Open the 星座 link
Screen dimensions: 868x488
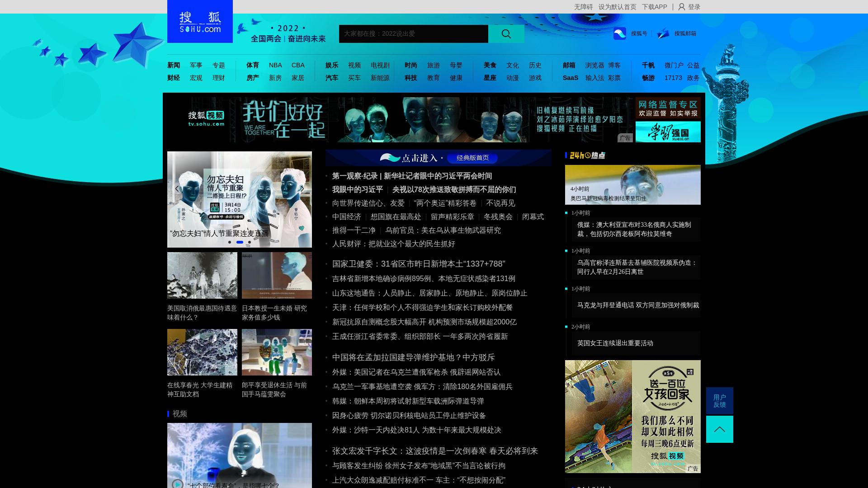pos(490,78)
